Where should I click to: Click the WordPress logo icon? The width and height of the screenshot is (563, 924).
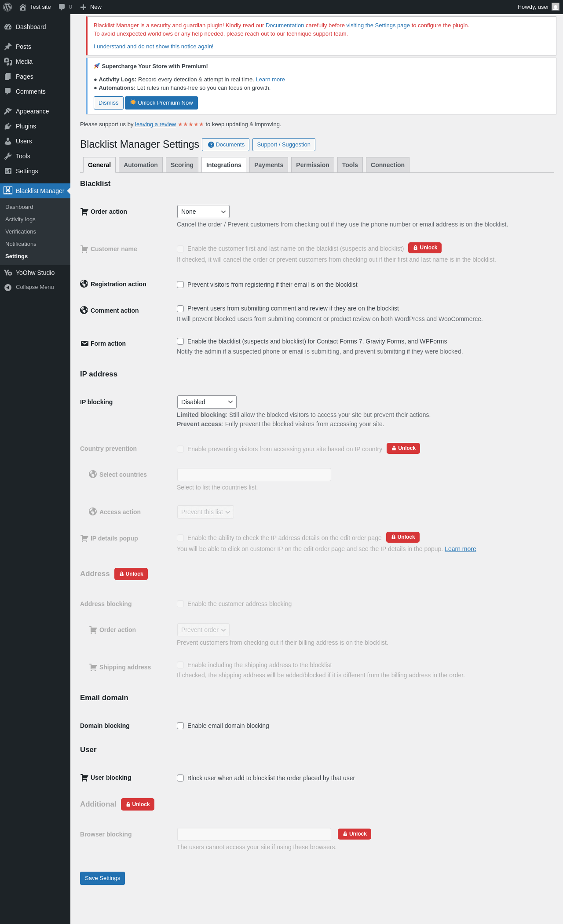click(7, 7)
